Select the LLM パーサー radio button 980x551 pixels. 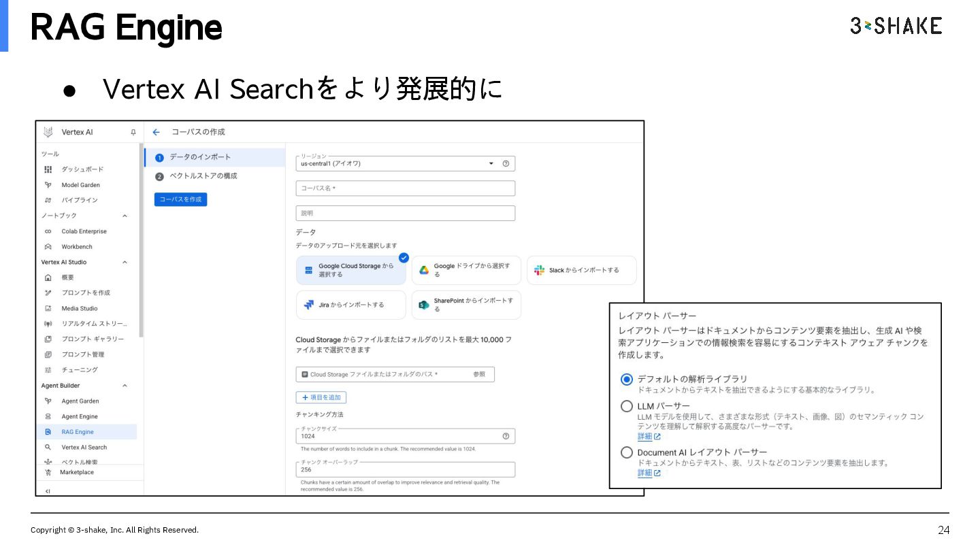(x=627, y=406)
